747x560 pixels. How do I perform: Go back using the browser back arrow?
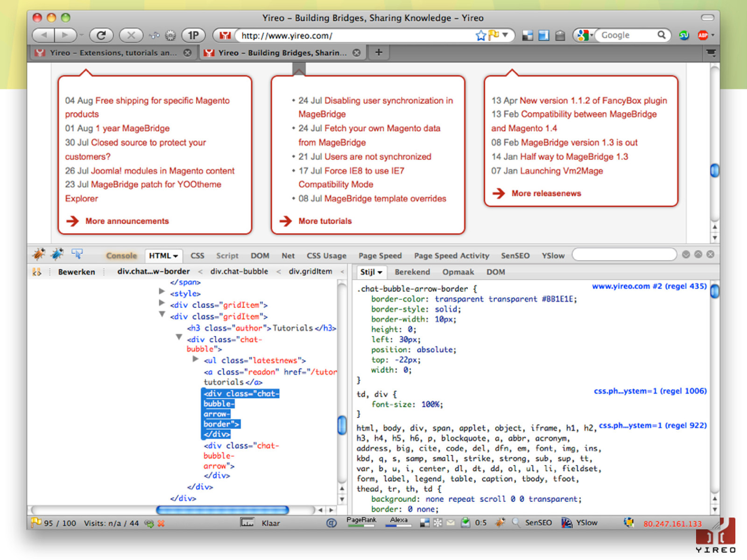[43, 35]
